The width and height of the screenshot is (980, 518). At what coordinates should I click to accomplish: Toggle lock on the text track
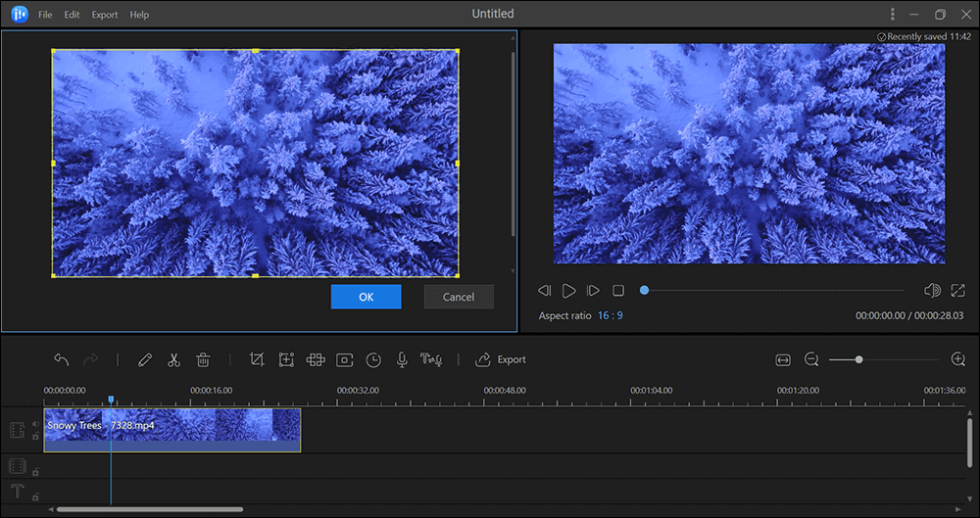[x=36, y=495]
